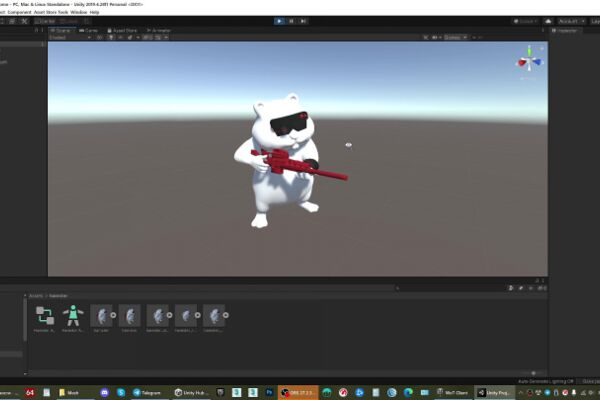This screenshot has width=600, height=400.
Task: Open the Help menu
Action: [x=95, y=12]
